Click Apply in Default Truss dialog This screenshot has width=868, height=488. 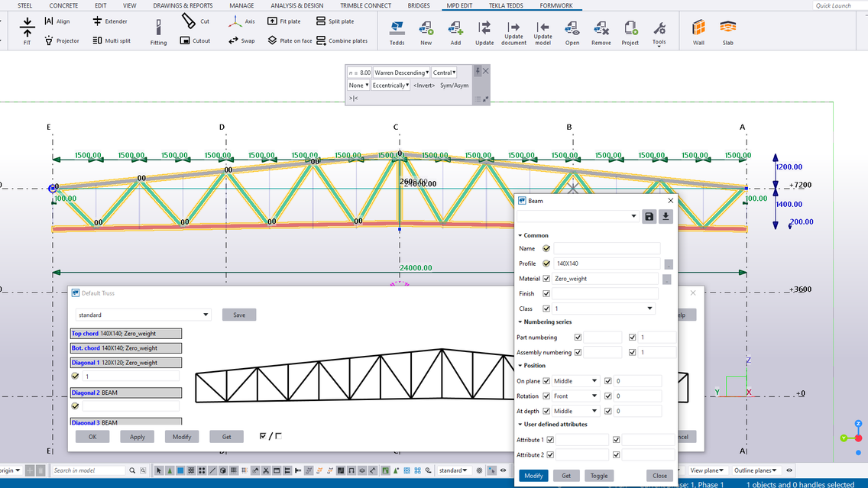pyautogui.click(x=138, y=437)
